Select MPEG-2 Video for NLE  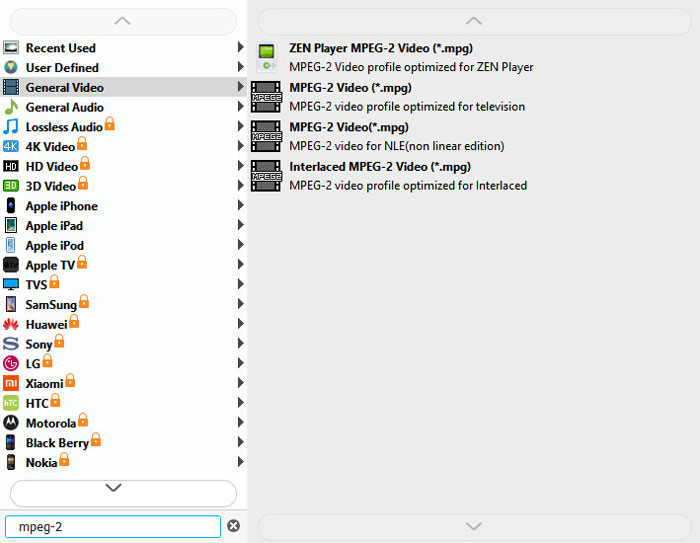point(473,136)
